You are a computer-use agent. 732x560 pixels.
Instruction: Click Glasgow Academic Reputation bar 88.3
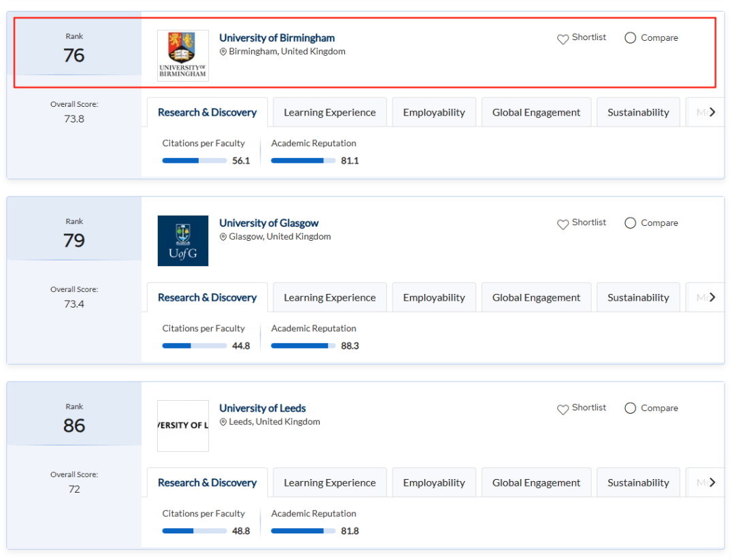[x=303, y=346]
